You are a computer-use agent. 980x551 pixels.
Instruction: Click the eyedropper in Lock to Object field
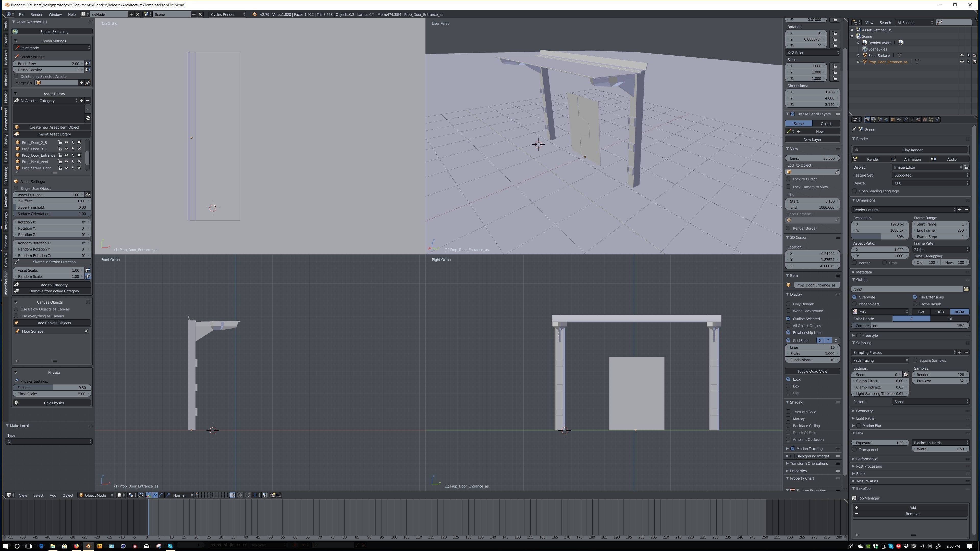[x=837, y=172]
